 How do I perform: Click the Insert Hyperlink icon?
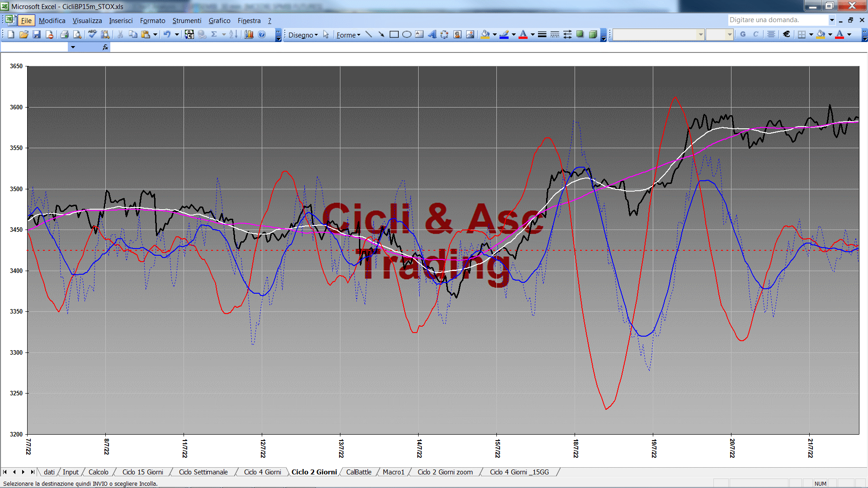coord(202,34)
